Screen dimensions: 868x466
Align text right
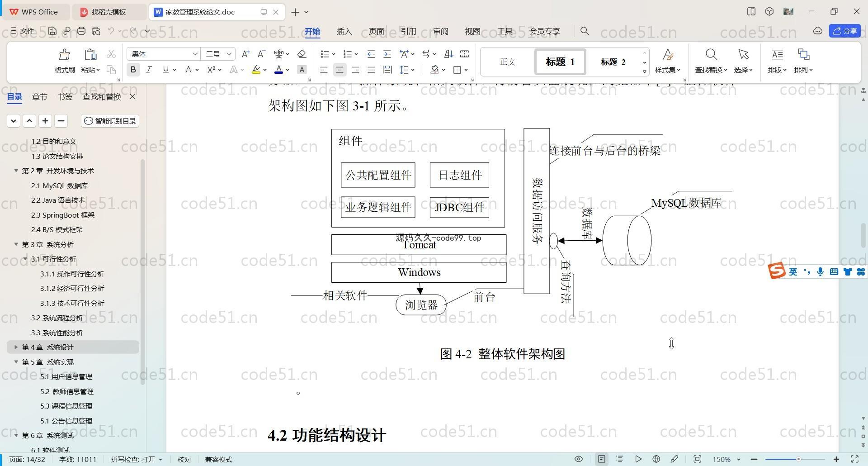(x=355, y=70)
